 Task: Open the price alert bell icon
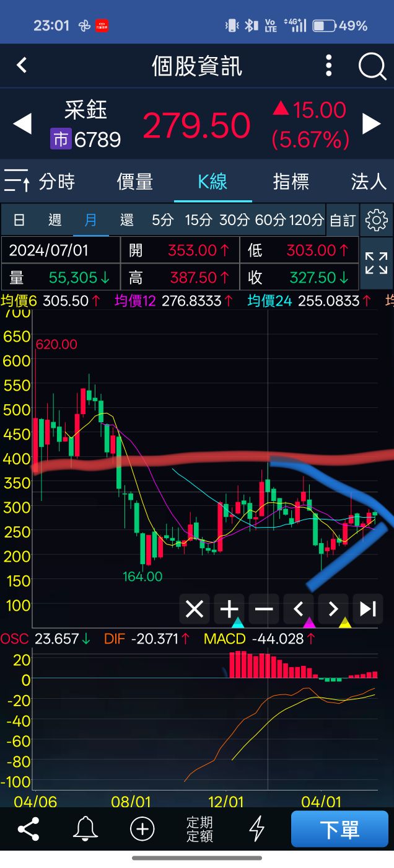tap(85, 829)
